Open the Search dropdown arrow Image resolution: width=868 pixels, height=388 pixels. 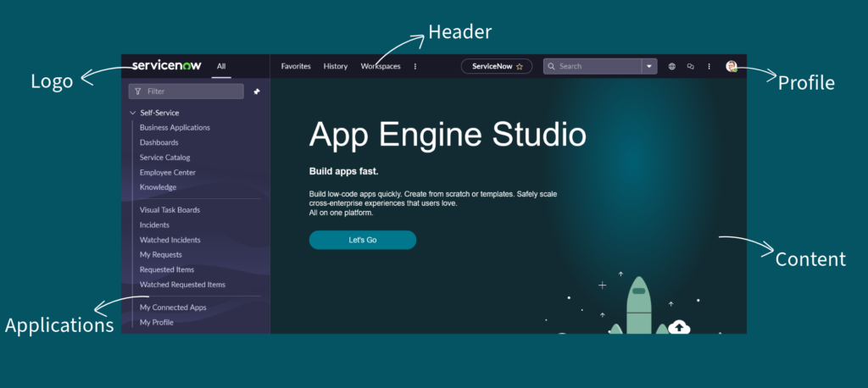[649, 66]
